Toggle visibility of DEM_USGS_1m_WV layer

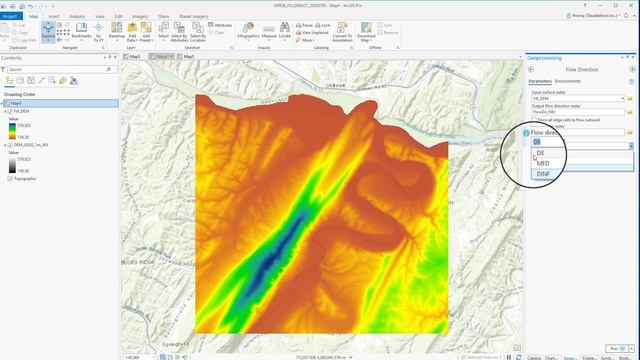tap(10, 145)
